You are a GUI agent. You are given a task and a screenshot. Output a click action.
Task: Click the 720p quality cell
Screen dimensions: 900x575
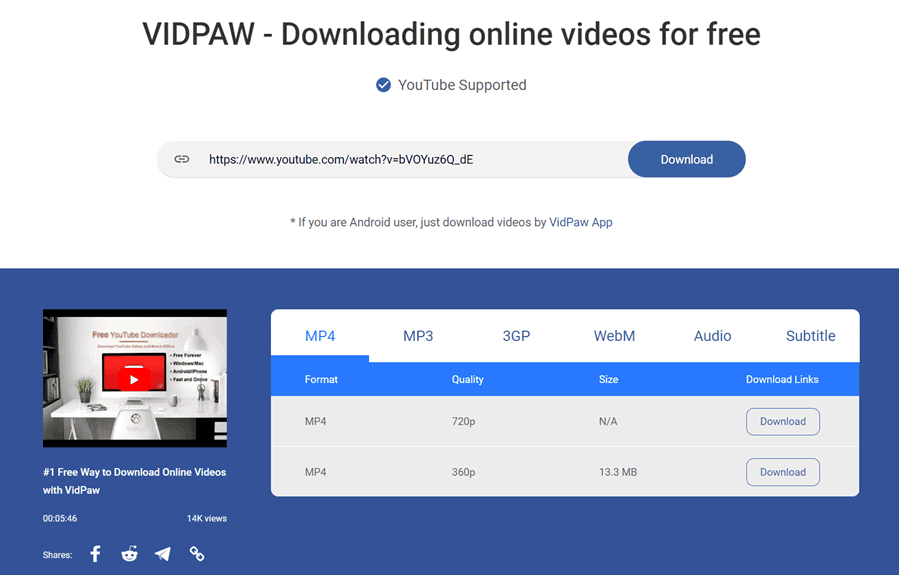[x=463, y=421]
